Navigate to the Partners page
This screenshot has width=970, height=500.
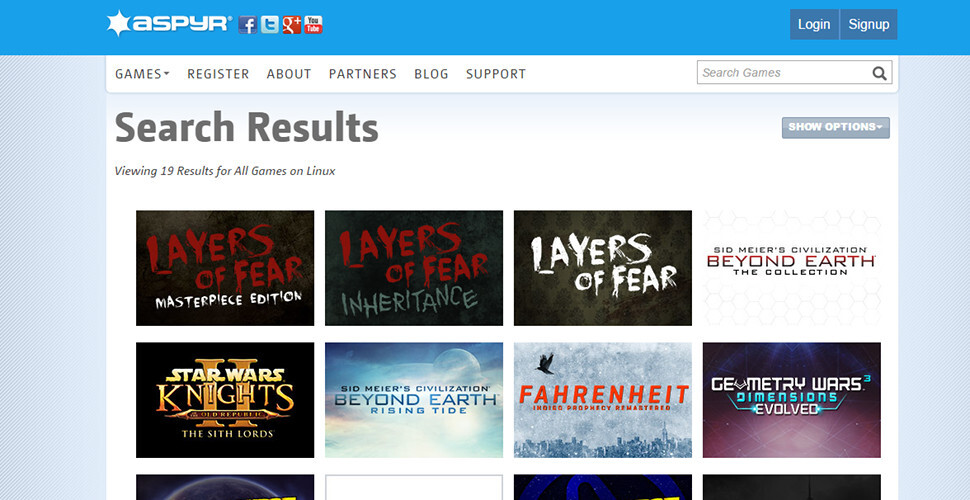tap(362, 74)
